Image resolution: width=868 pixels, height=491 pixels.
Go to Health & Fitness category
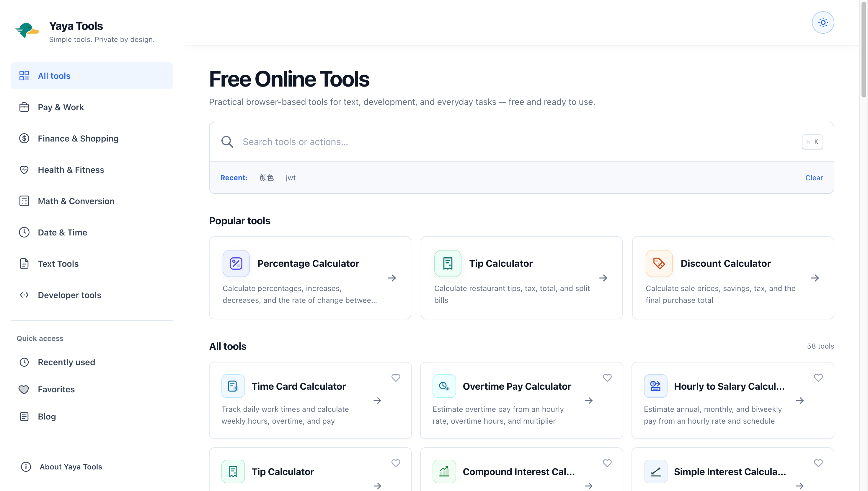[x=92, y=170]
